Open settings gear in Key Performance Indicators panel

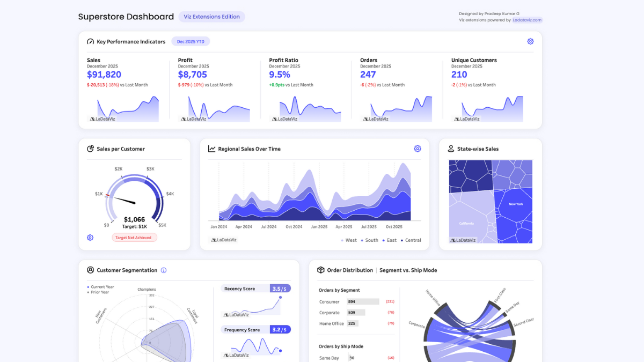tap(530, 41)
